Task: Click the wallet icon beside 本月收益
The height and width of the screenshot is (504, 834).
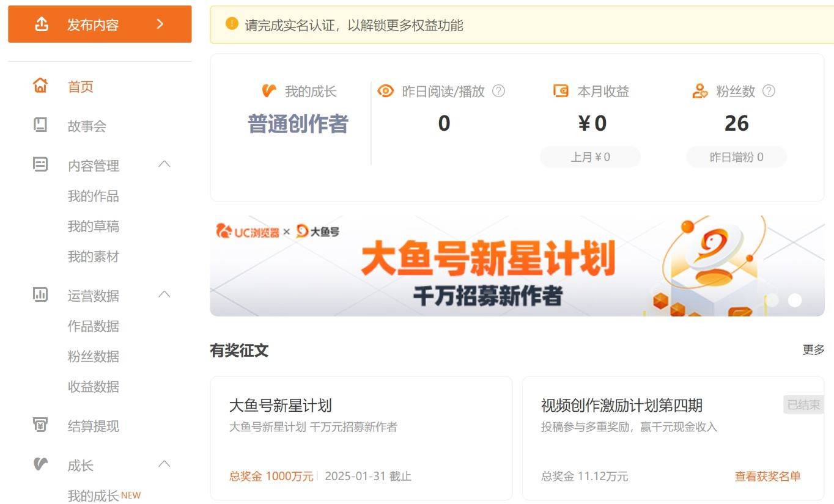Action: coord(561,91)
